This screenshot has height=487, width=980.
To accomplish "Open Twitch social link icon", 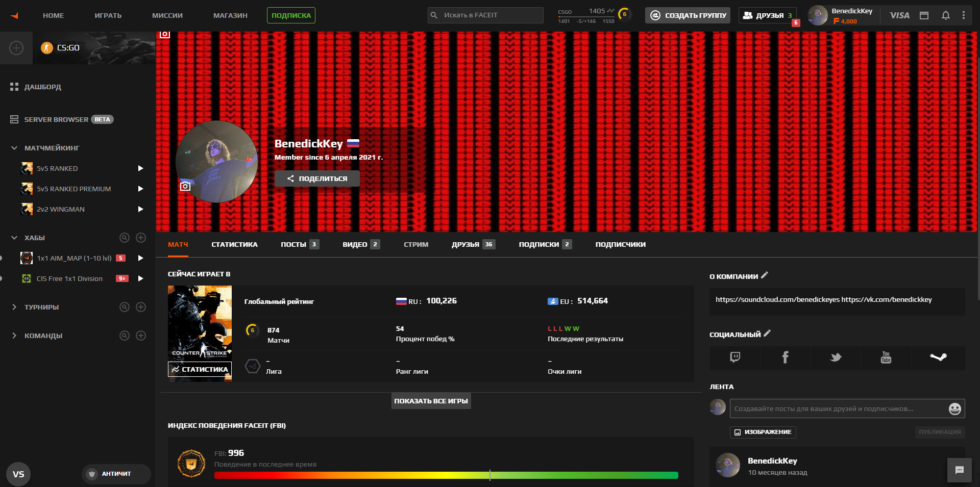I will click(735, 357).
